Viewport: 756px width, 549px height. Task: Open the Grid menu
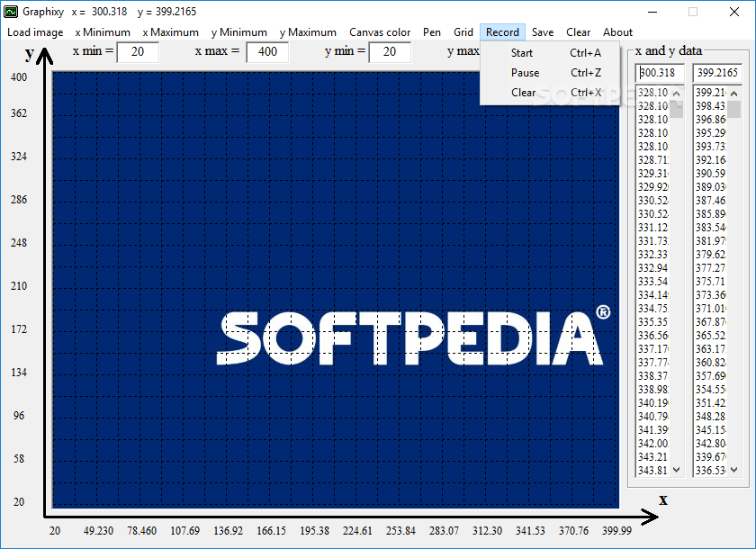tap(463, 32)
